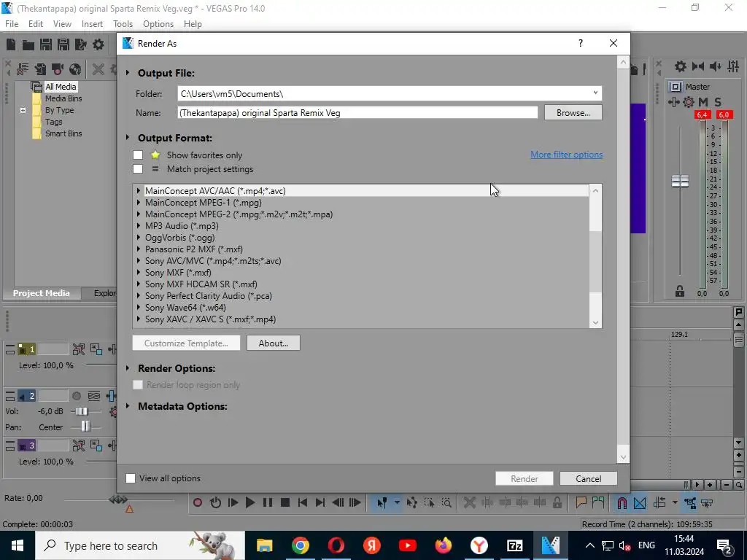Open the Normal Edit tool dropdown arrow

click(396, 502)
